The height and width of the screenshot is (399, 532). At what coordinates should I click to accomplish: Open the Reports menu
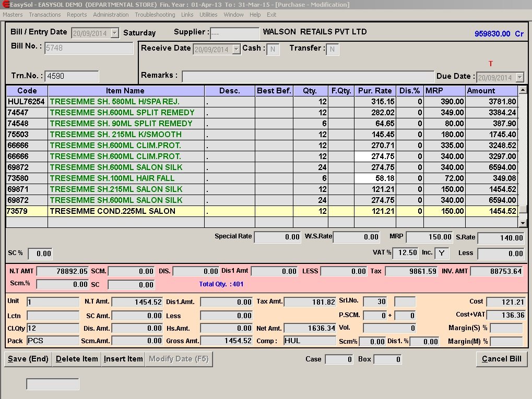coord(77,15)
